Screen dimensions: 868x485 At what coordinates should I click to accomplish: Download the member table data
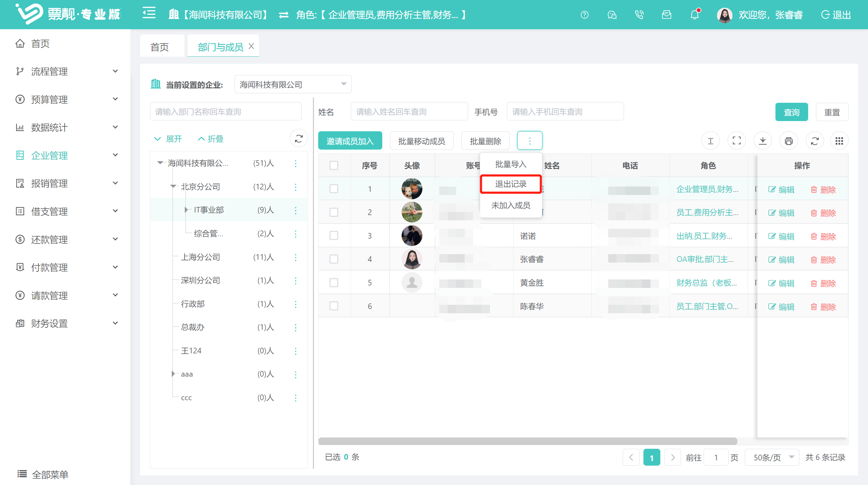763,141
